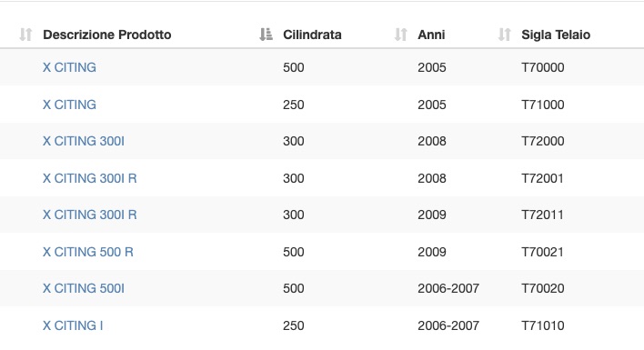Open the X CITING 300I R link from 2009
Viewport: 644px width, 350px height.
pos(89,215)
